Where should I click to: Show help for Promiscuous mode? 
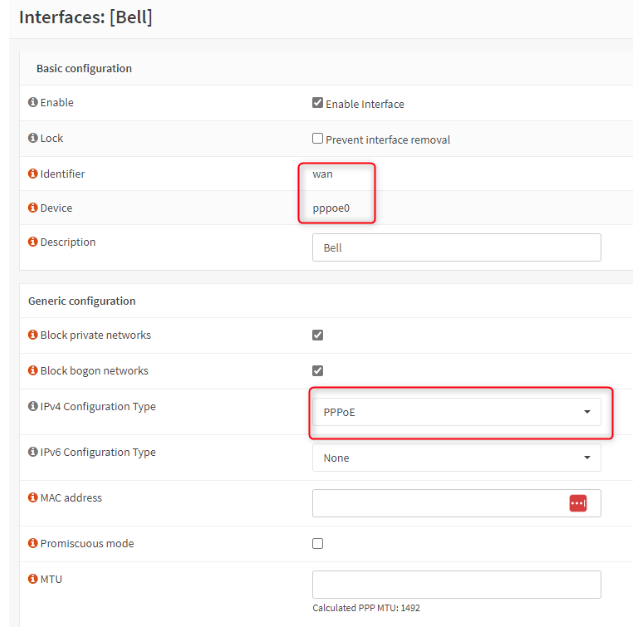(x=33, y=543)
